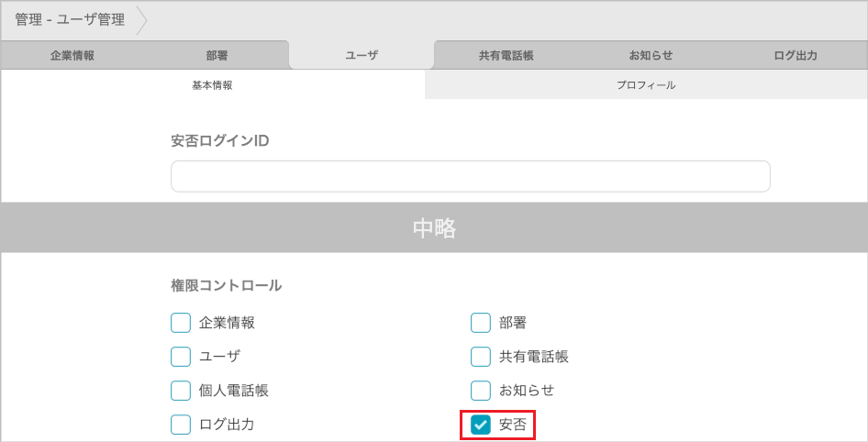Go to the 共有電話帳 tab
Viewport: 868px width, 442px height.
[x=506, y=55]
